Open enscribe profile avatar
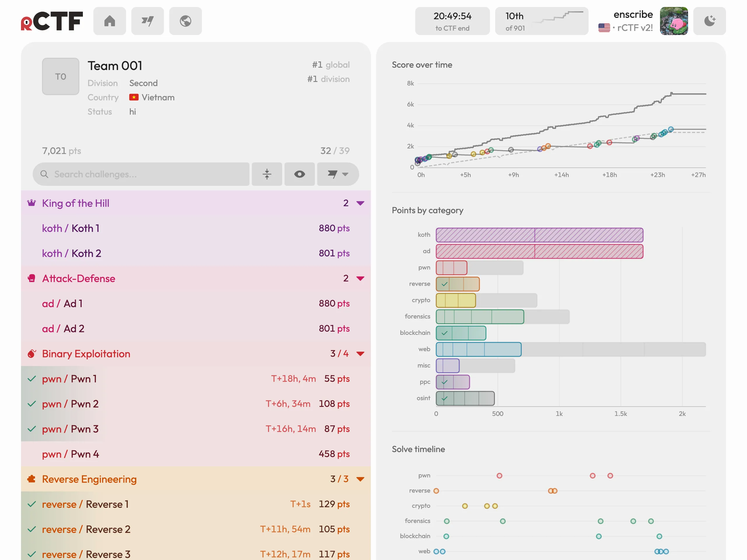This screenshot has width=747, height=560. pyautogui.click(x=674, y=21)
